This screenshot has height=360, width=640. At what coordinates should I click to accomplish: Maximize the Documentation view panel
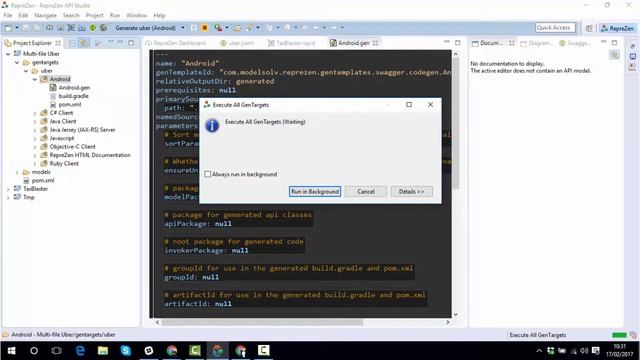pyautogui.click(x=614, y=42)
